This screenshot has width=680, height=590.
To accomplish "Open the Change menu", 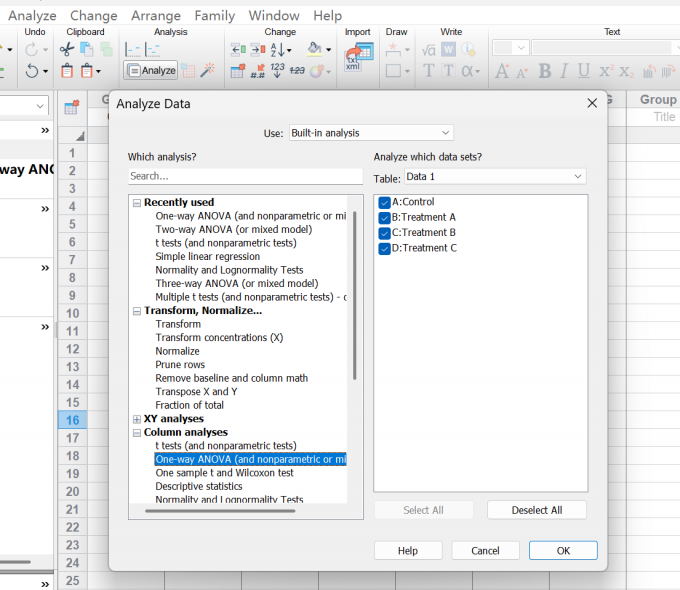I will [x=94, y=16].
